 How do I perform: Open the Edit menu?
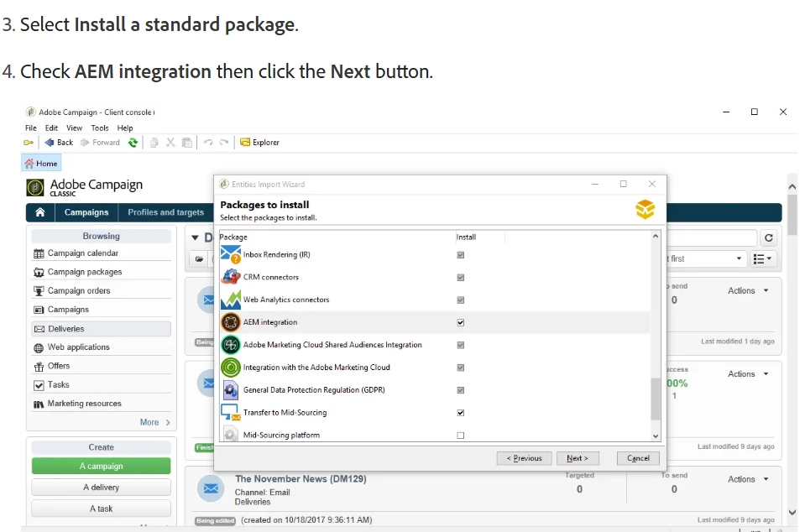(51, 128)
